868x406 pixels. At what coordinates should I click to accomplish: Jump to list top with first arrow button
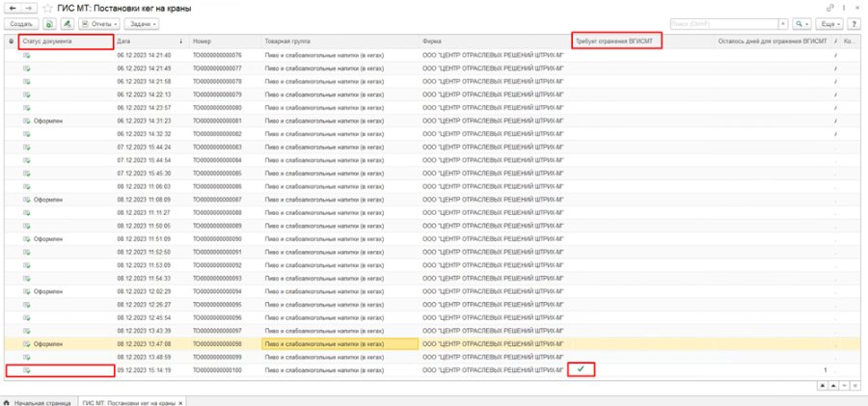[823, 386]
